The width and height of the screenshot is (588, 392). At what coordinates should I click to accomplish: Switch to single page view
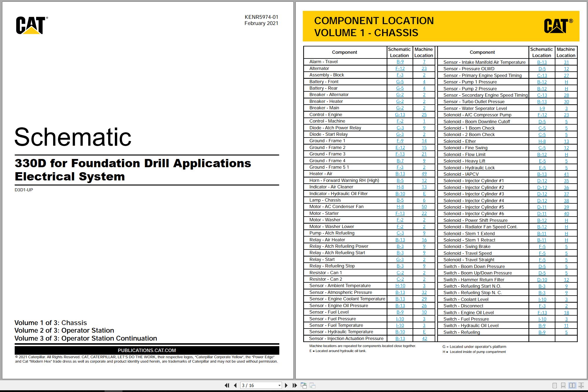pos(555,385)
